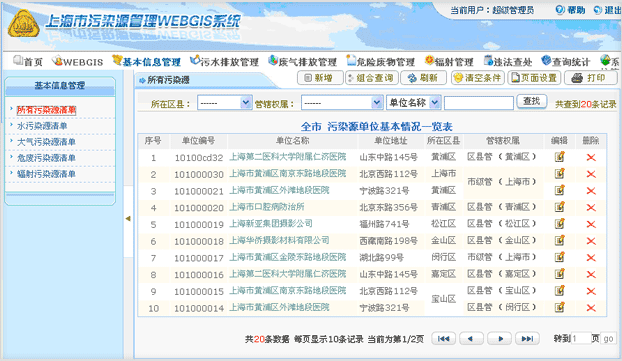This screenshot has height=361, width=622.
Task: Delete the record 101000018 with red X
Action: coord(591,241)
